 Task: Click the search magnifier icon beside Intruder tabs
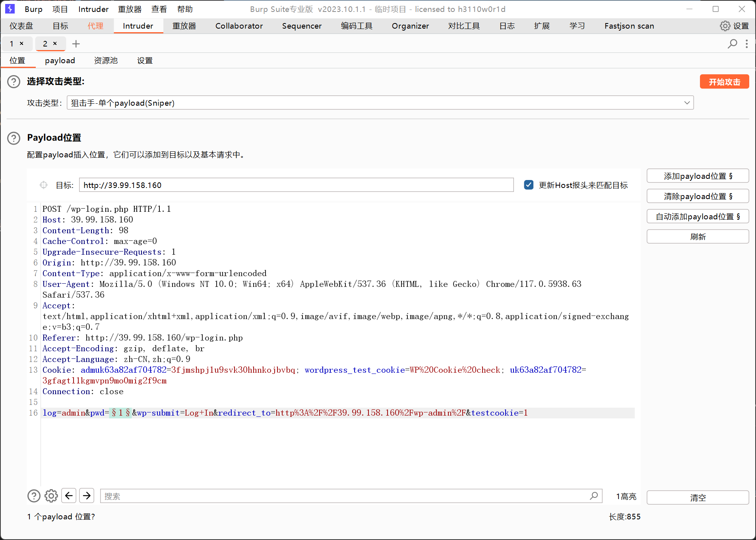click(x=732, y=44)
